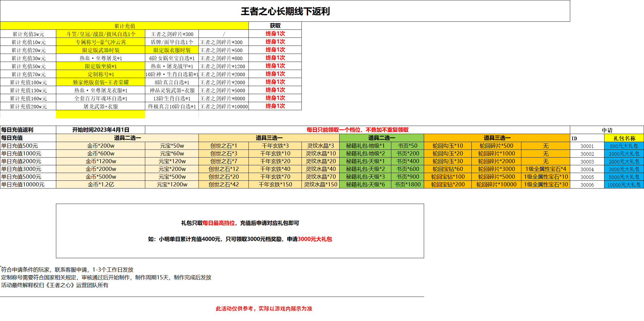Select the 道具三选一 header over the orange columns

[497, 138]
